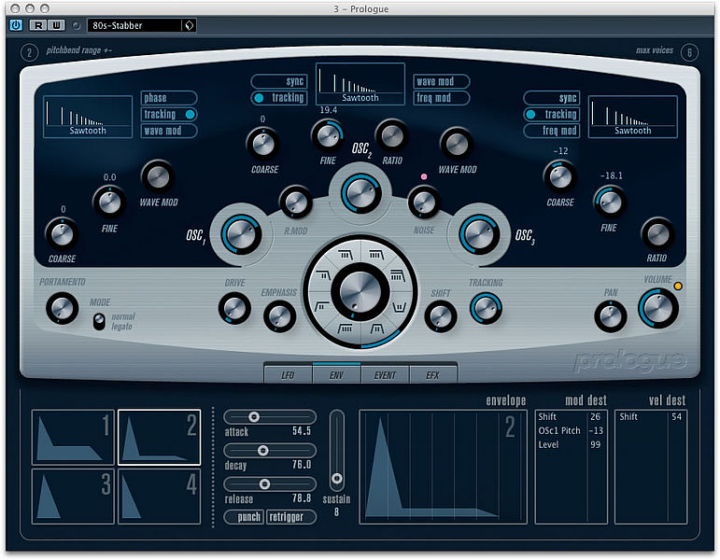Click the Read automation R icon
Image resolution: width=720 pixels, height=560 pixels.
click(x=38, y=25)
